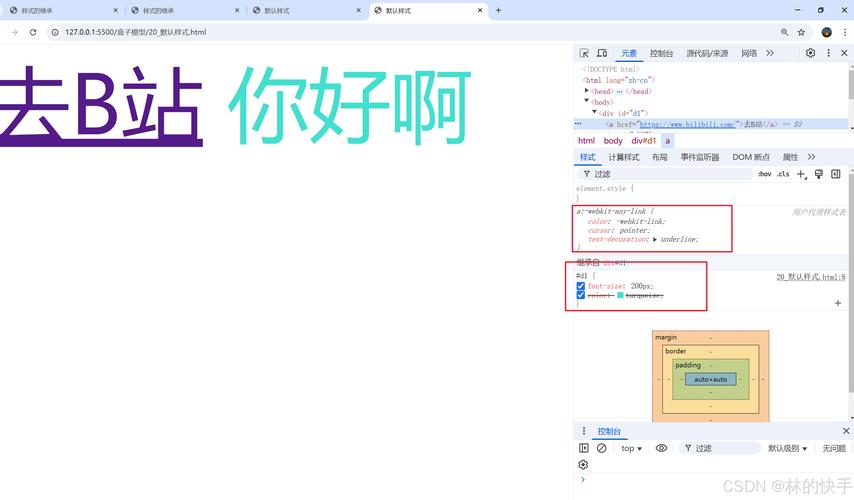Open the 布局 sub-tab
Screen dimensions: 854x500
point(660,157)
